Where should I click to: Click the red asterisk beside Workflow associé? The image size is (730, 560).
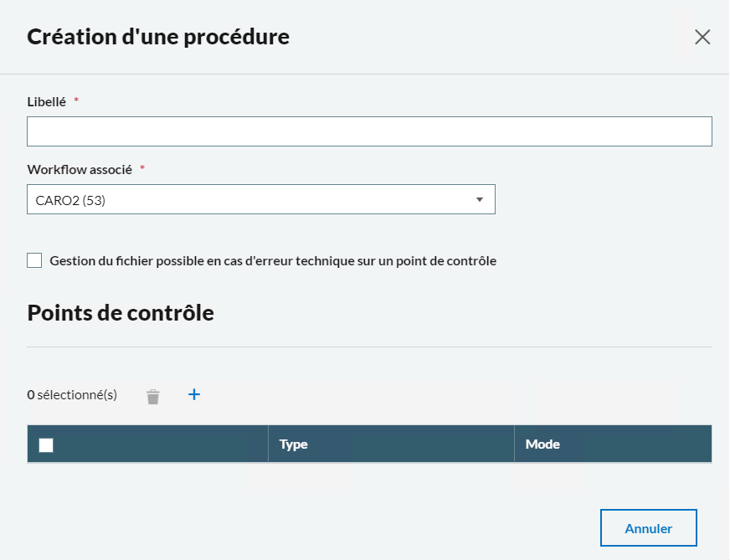(x=142, y=168)
